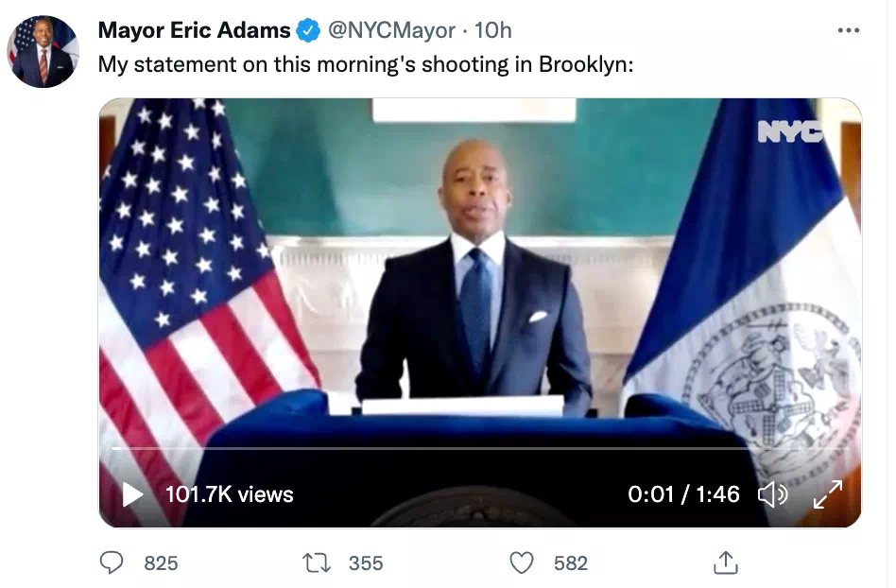The width and height of the screenshot is (896, 588).
Task: Click the 825 replies count
Action: [161, 563]
